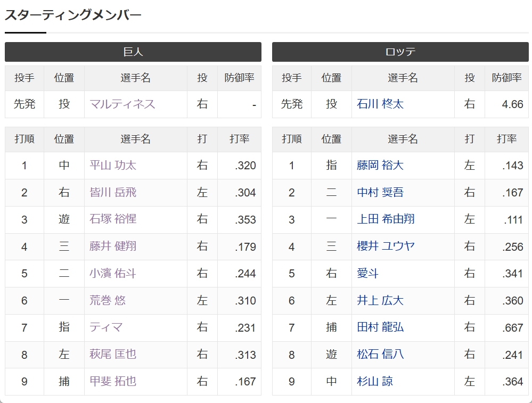Open 愛斗 player page
The image size is (532, 403).
tap(367, 274)
